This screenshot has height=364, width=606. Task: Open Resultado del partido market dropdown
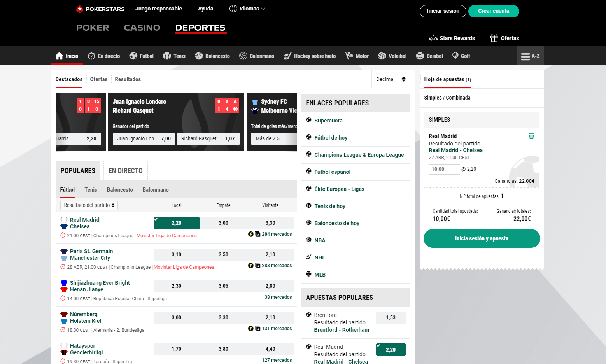[x=89, y=205]
